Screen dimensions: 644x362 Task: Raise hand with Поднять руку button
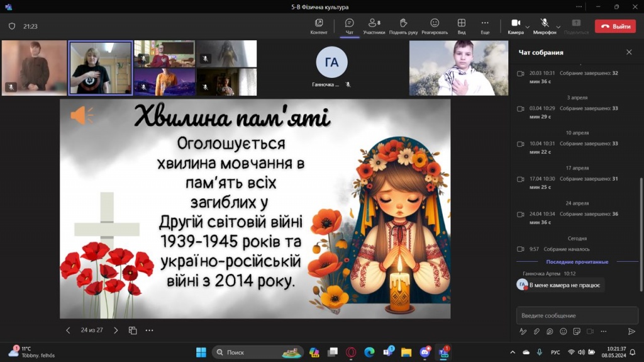403,26
